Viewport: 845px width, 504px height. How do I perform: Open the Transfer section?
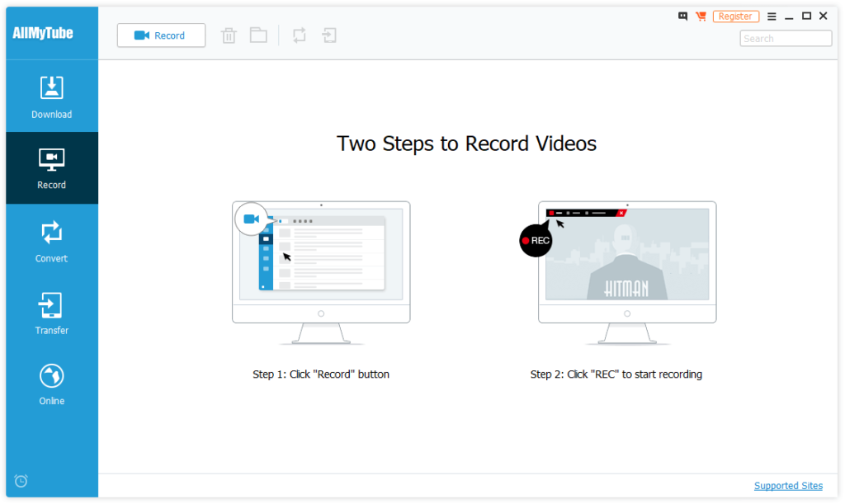(x=51, y=313)
